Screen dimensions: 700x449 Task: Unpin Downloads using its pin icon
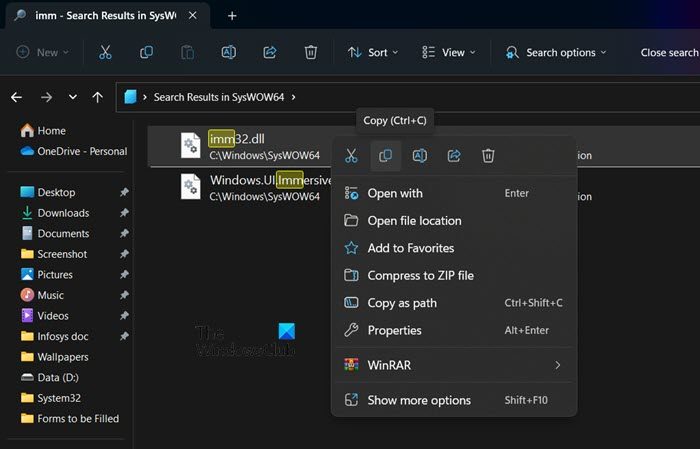pos(124,212)
